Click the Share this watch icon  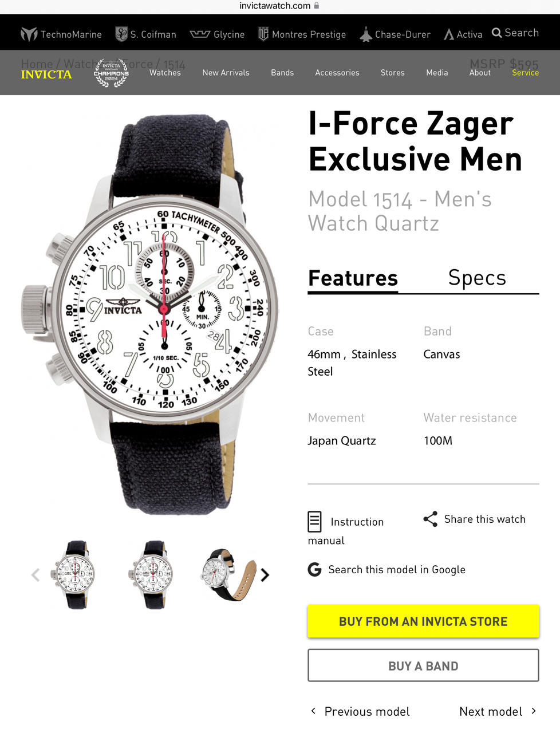pyautogui.click(x=431, y=519)
